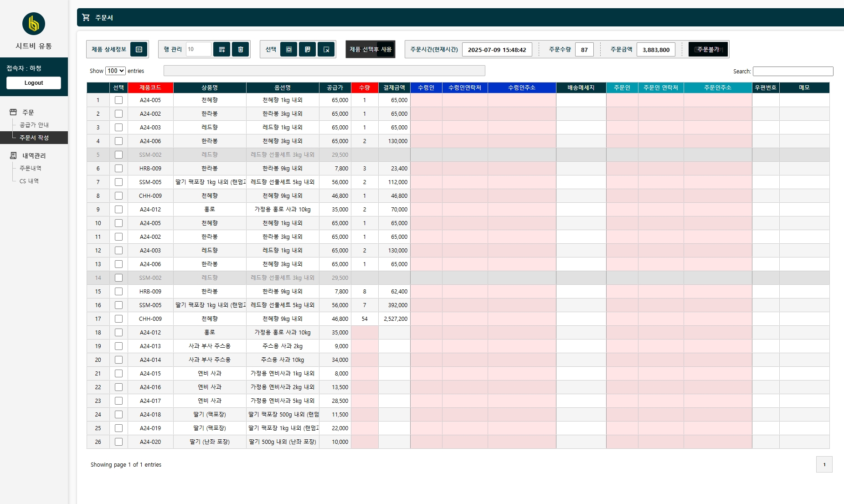
Task: Click the long gray progress bar above table
Action: 324,71
